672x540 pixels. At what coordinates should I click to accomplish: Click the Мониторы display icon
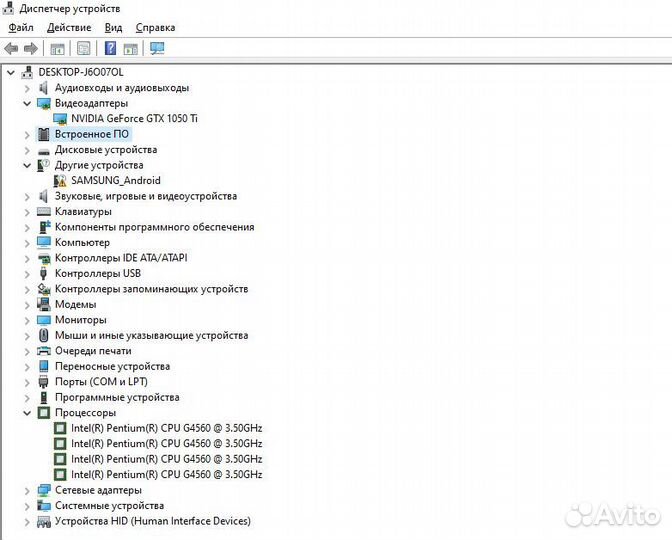tap(44, 320)
